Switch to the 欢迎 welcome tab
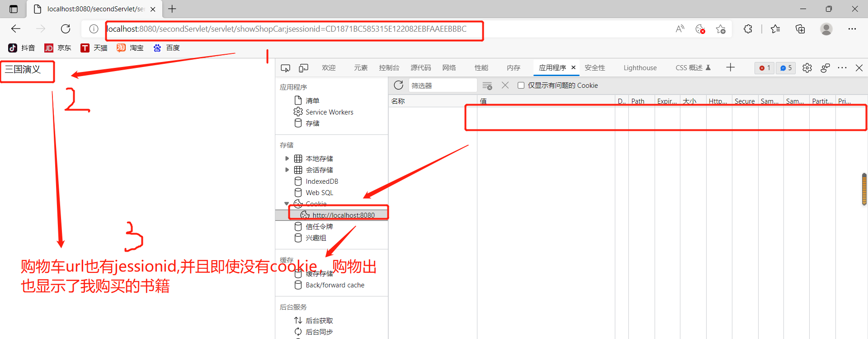The image size is (868, 339). (329, 68)
